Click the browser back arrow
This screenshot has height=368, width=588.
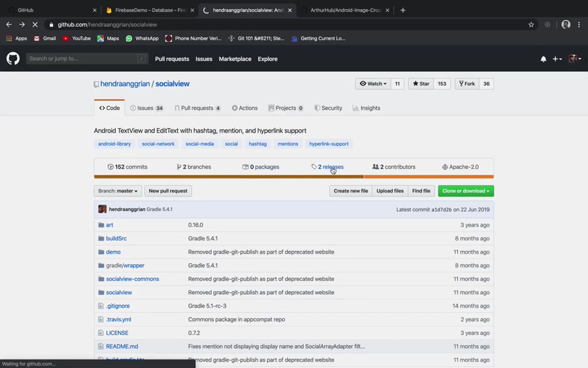[x=9, y=25]
